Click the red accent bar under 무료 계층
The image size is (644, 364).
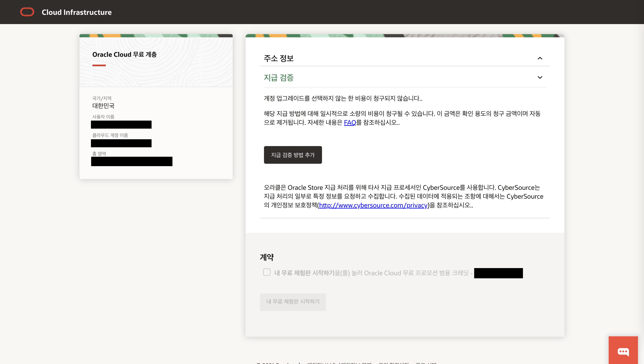(99, 65)
